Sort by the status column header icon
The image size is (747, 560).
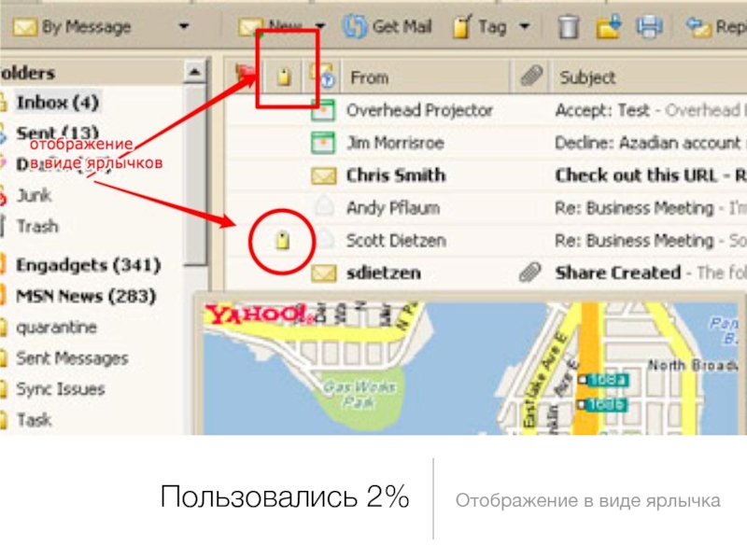click(x=323, y=77)
